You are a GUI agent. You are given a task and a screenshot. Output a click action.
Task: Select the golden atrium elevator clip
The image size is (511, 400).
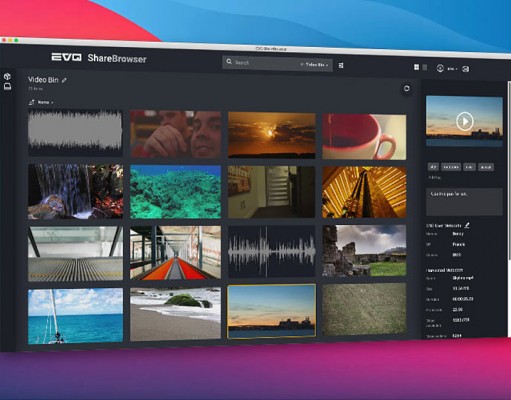(x=364, y=192)
